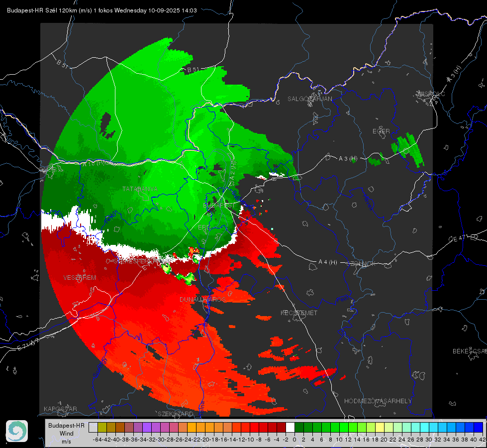The width and height of the screenshot is (487, 448).
Task: Click the ÉRD city label
Action: [x=204, y=227]
